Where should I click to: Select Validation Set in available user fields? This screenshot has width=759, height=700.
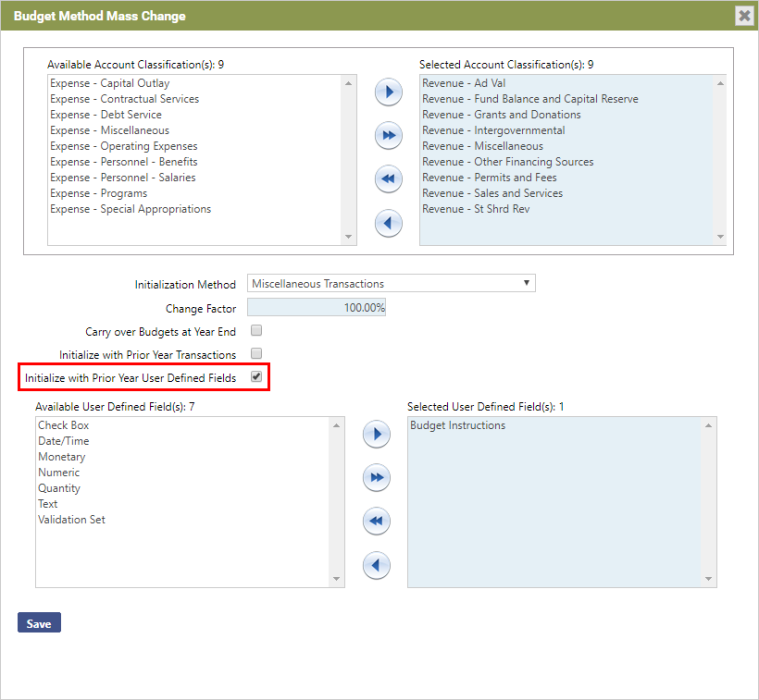71,520
